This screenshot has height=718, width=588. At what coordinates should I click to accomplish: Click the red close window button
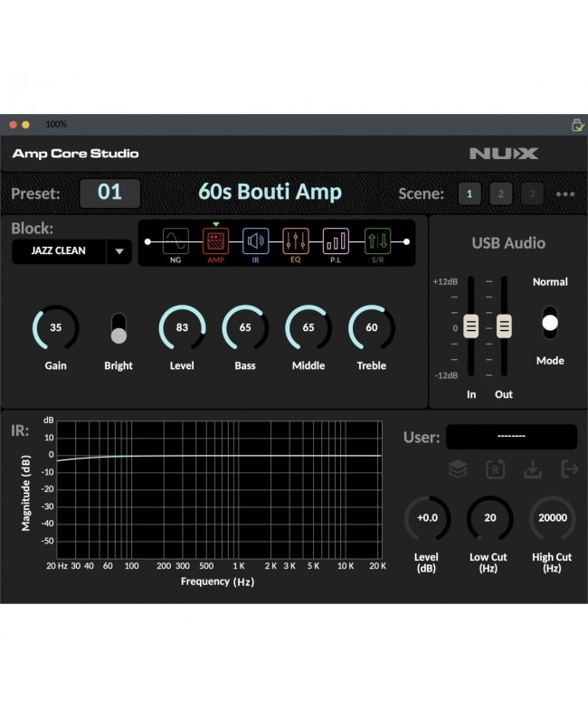[x=14, y=125]
